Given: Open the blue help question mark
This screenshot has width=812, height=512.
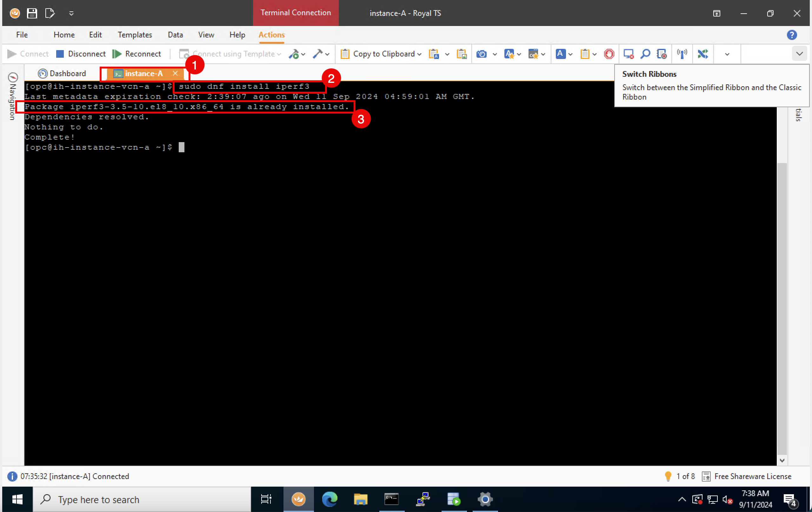Looking at the screenshot, I should click(x=791, y=35).
